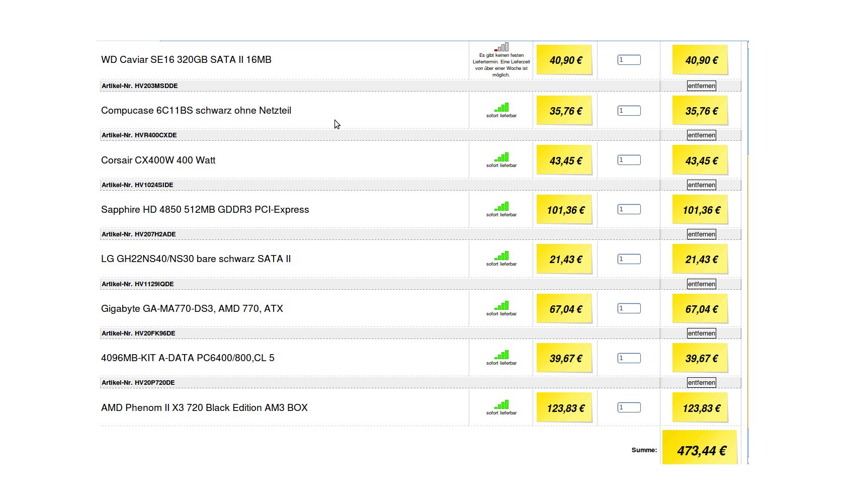
Task: Click the unit price tag of Gigabyte GA-MA770-DS3
Action: [x=565, y=309]
